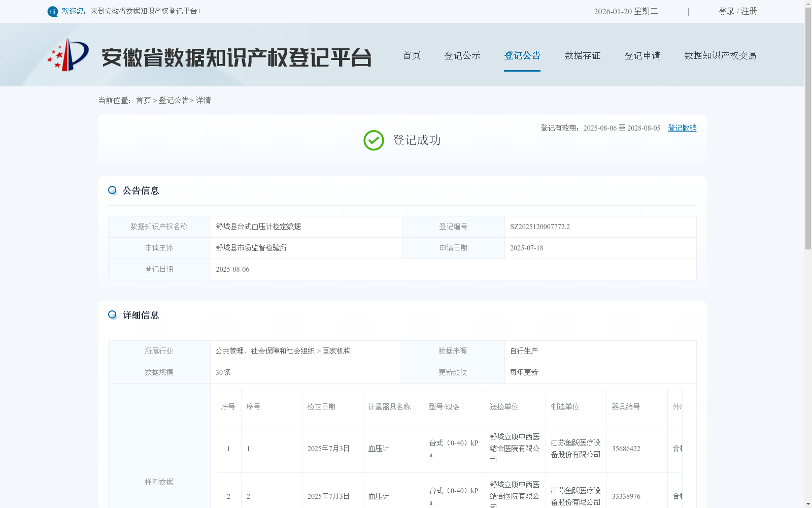Select the text 舒城县台式血压计检定数据
The height and width of the screenshot is (508, 812).
(258, 227)
